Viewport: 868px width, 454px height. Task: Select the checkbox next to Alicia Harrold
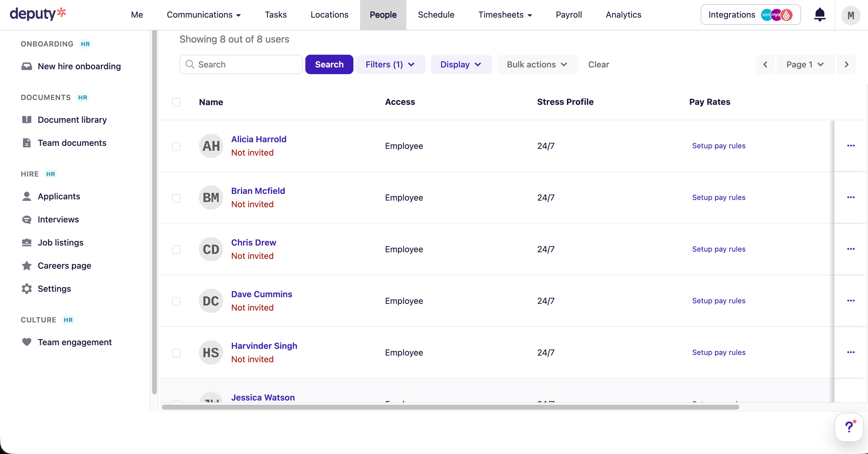pyautogui.click(x=176, y=146)
